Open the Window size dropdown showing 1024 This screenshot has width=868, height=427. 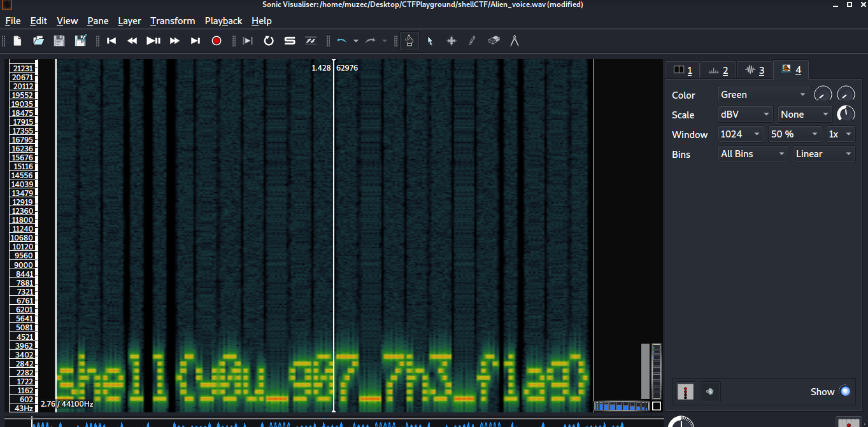740,134
